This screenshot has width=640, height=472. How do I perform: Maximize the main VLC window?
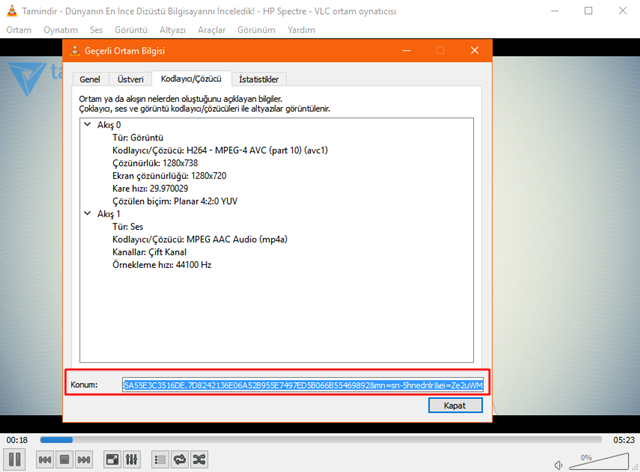point(588,11)
